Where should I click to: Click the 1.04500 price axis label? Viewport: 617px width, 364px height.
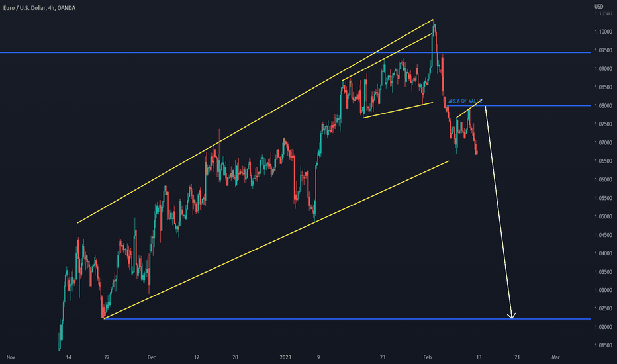click(x=603, y=236)
